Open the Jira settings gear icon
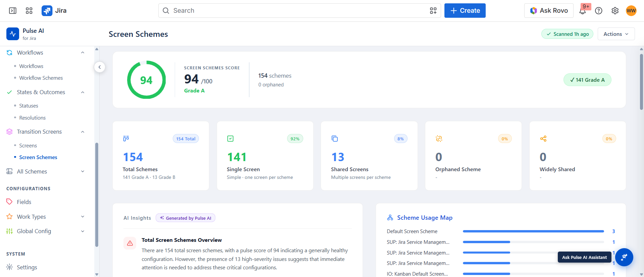 click(x=615, y=11)
